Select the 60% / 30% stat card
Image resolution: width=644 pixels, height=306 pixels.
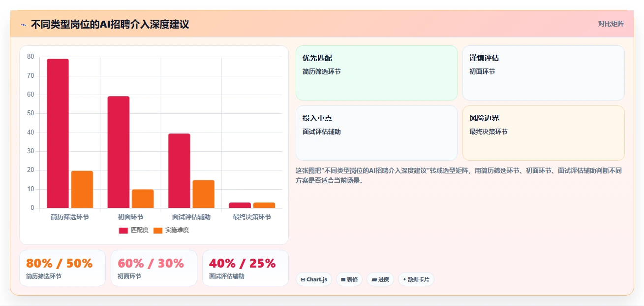(x=154, y=268)
